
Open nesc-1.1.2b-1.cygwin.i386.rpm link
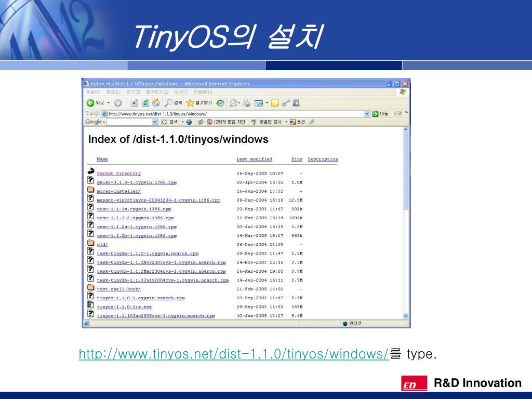point(137,236)
